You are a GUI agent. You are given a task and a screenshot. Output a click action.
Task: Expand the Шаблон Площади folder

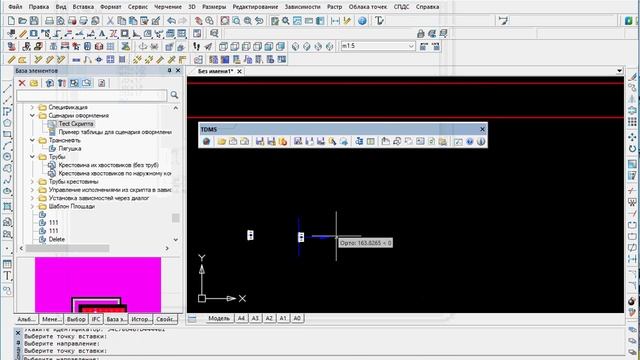[32, 206]
